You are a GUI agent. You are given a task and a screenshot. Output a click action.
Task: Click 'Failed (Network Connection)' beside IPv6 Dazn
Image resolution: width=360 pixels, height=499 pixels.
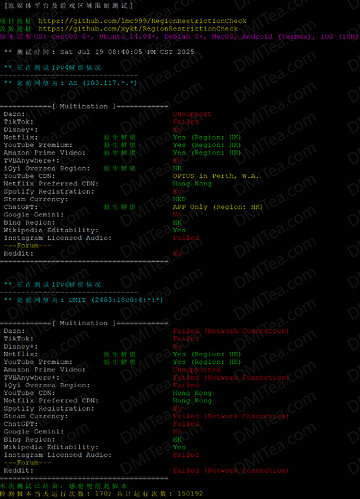pos(231,331)
